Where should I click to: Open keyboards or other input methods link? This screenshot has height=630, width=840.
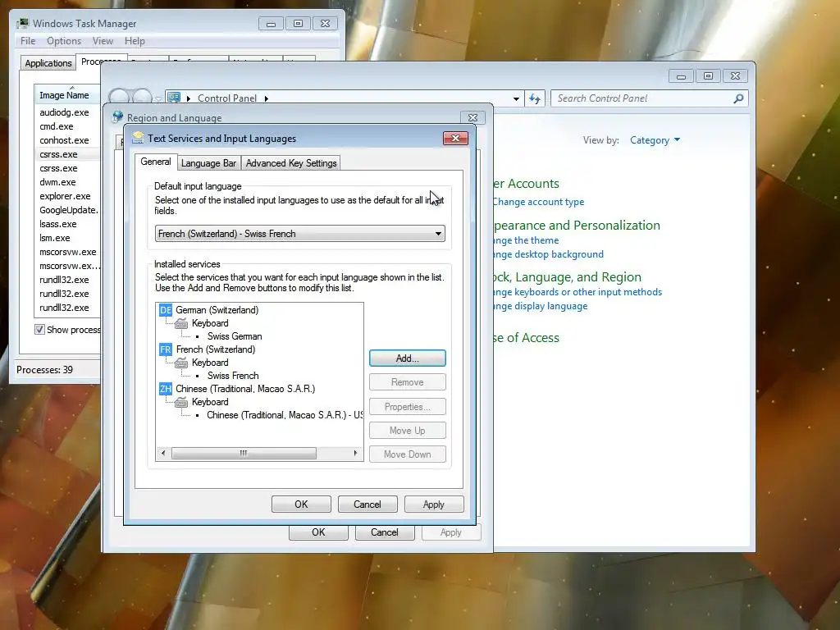[x=577, y=292]
